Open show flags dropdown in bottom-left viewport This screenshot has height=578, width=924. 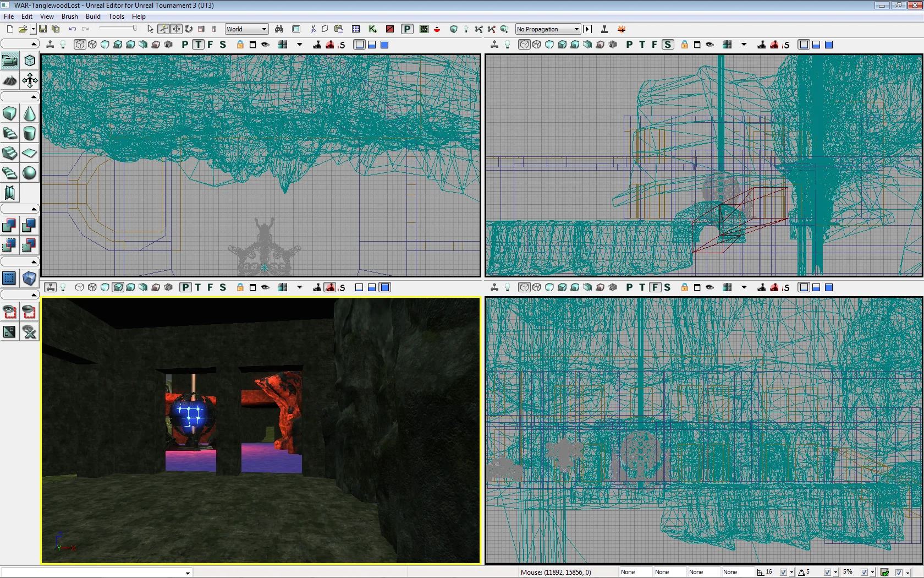pyautogui.click(x=300, y=287)
